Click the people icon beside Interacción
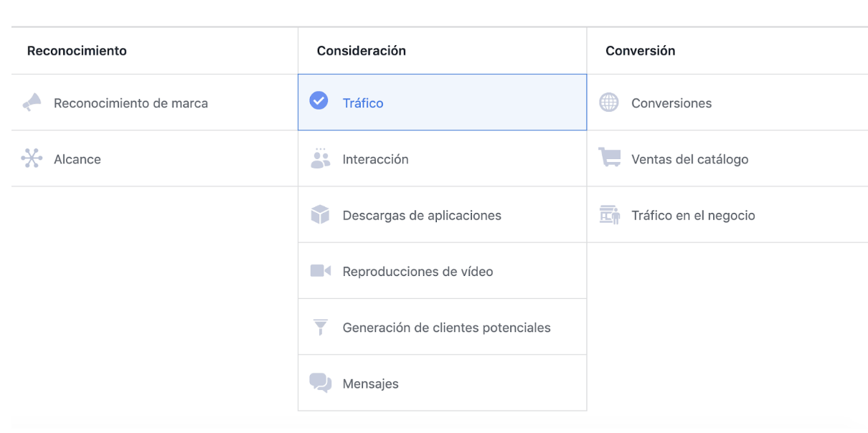868x433 pixels. 320,159
